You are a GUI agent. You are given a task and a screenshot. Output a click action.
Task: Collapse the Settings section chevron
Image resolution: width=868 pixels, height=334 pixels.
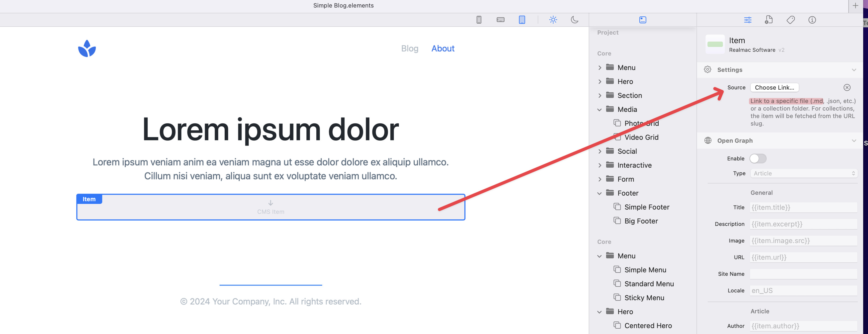854,70
